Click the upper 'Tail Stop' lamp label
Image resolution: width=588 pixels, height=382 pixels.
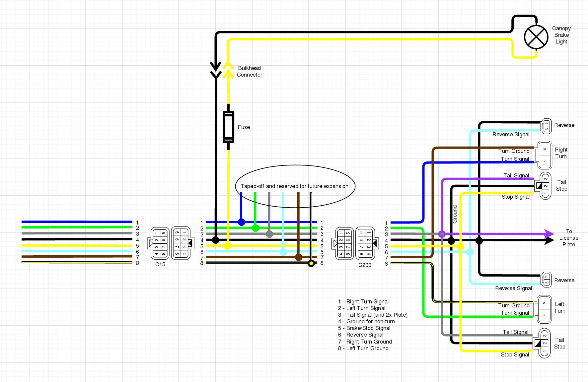562,185
